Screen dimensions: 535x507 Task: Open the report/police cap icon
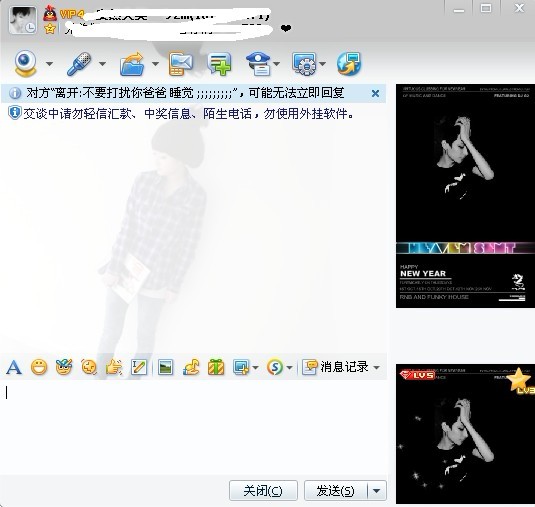pos(258,63)
